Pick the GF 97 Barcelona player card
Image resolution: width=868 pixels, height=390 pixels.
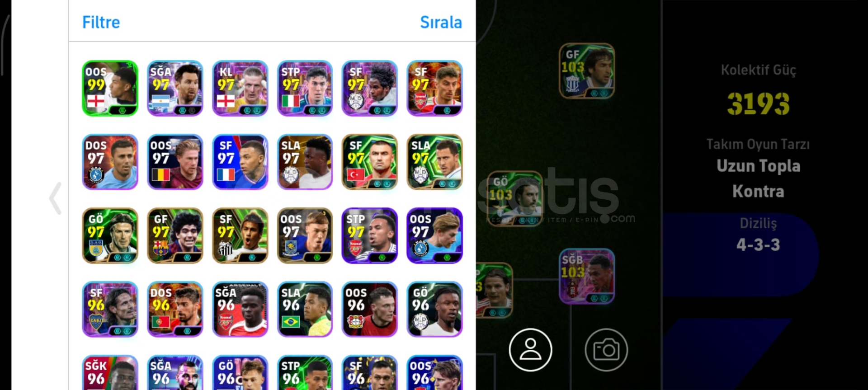tap(175, 235)
